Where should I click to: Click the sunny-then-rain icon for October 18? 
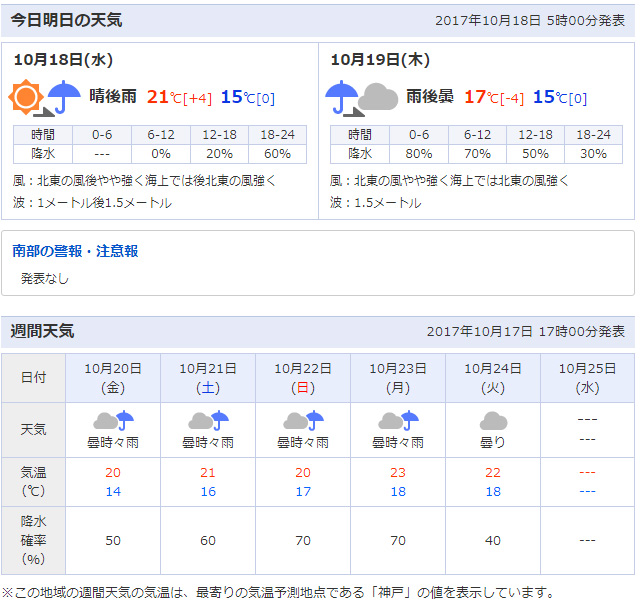(x=45, y=97)
